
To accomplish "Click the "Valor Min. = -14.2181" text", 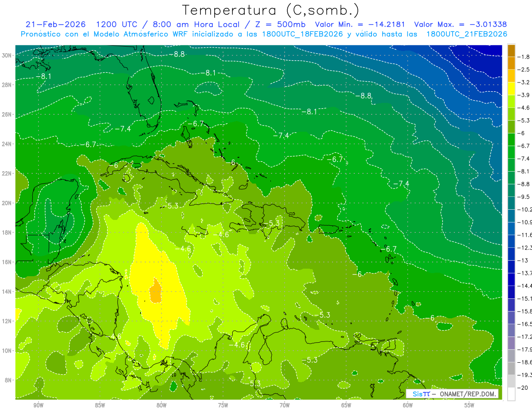I will pos(360,24).
